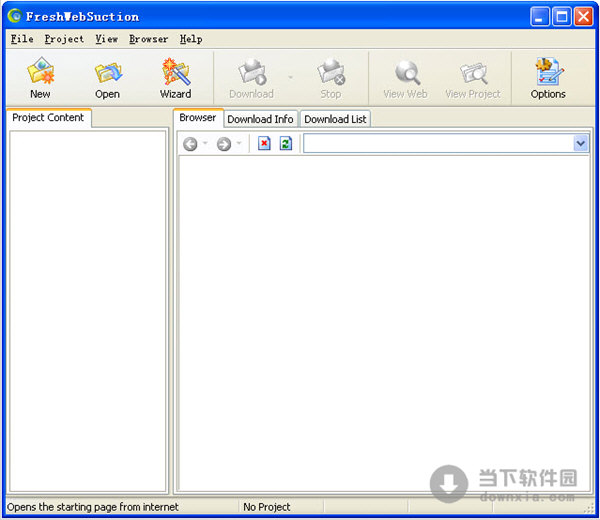This screenshot has height=520, width=600.
Task: Open the Options settings
Action: (548, 78)
